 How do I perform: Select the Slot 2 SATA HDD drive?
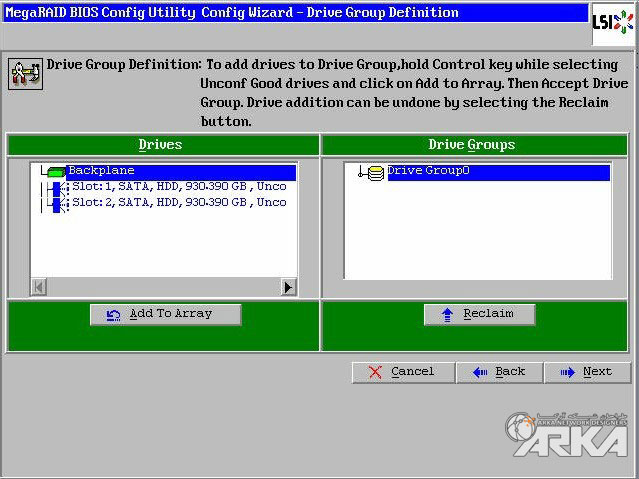[178, 203]
